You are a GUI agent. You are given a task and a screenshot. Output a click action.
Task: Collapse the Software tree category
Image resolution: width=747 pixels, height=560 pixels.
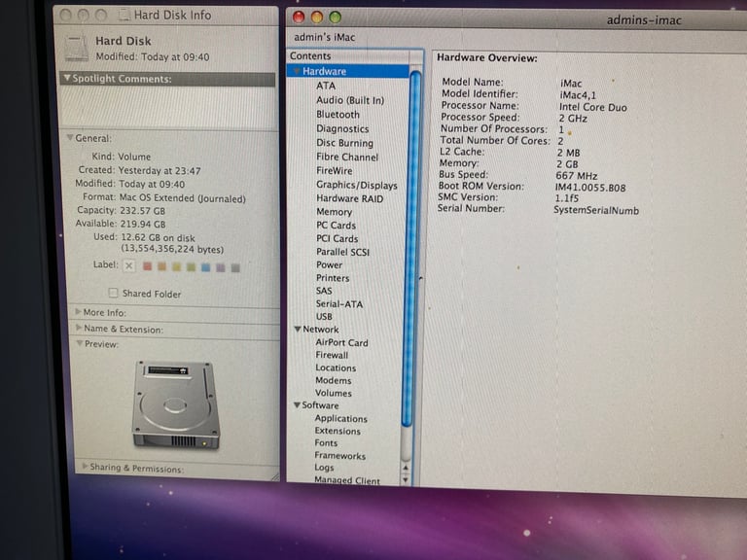[x=297, y=404]
